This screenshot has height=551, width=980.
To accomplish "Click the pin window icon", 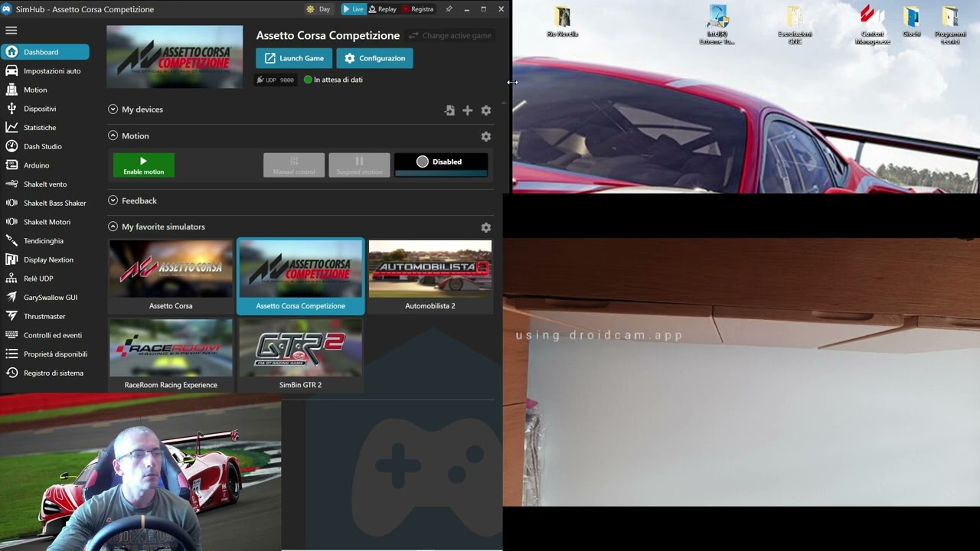I will pos(449,9).
